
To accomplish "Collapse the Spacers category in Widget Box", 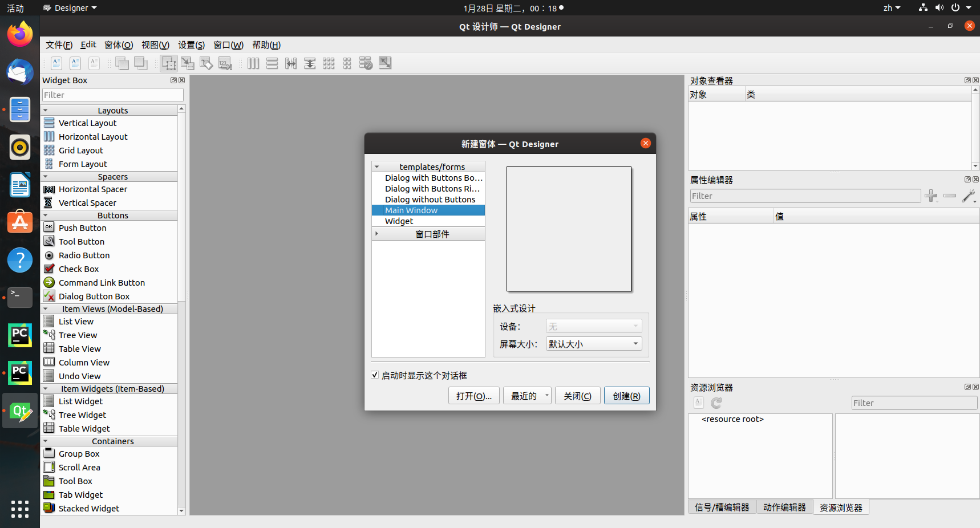I will tap(46, 177).
